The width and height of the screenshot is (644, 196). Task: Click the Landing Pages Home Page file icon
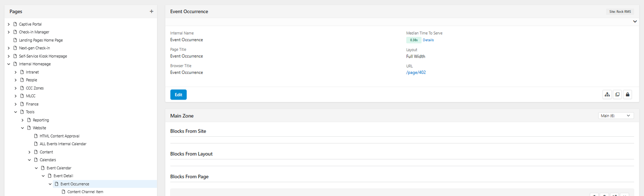pos(15,40)
